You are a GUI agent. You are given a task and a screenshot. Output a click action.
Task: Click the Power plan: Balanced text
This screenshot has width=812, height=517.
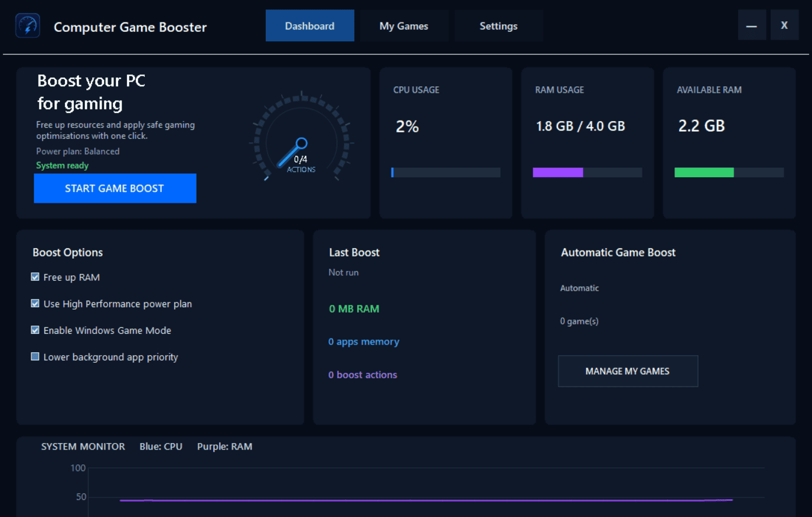[x=78, y=151]
